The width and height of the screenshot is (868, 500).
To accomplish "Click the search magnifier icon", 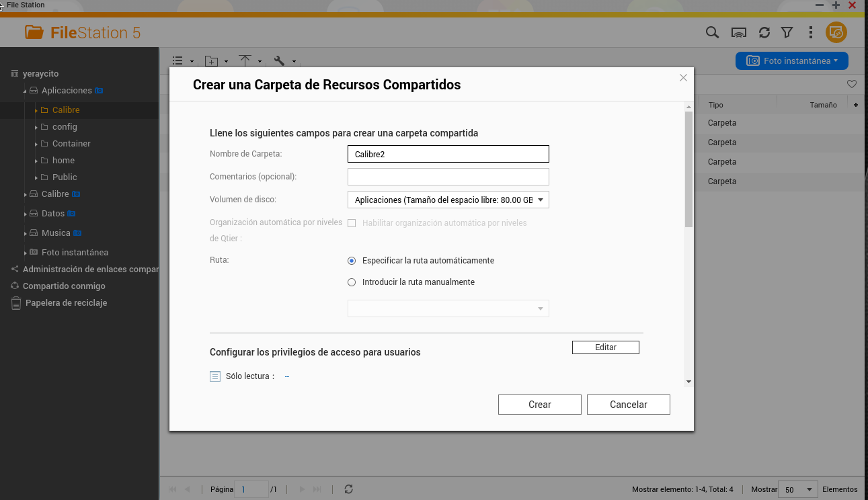I will 712,32.
